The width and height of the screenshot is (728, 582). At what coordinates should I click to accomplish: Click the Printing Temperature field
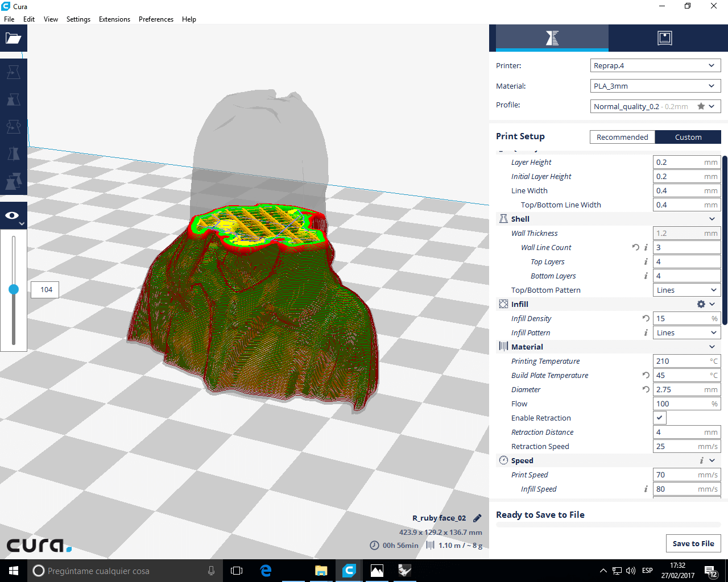(x=687, y=361)
